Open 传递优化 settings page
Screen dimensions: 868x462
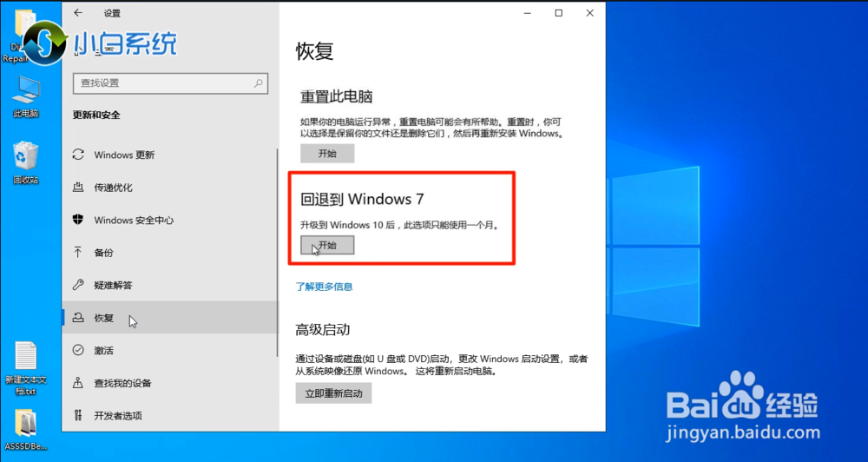(169, 188)
